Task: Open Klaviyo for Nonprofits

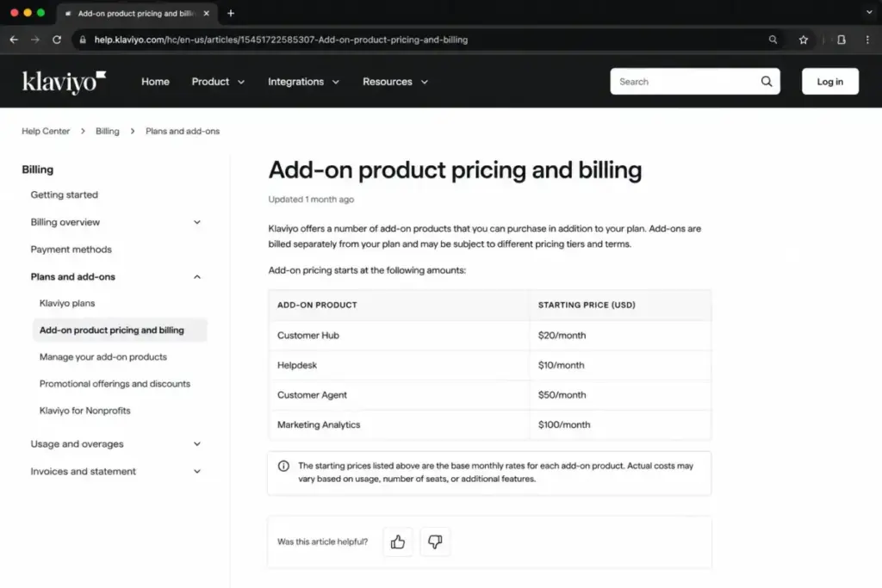Action: tap(85, 411)
